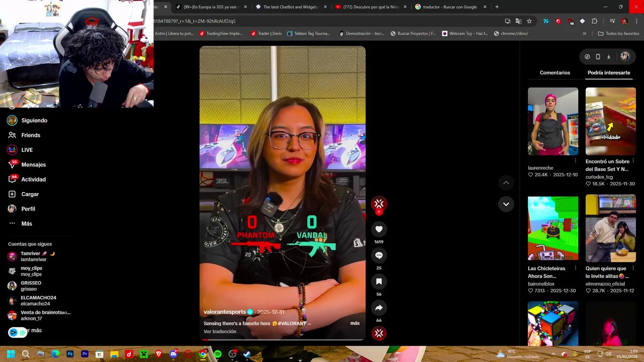Screen dimensions: 644x362
Task: Switch to the Nintendo YouTube tab
Action: [x=371, y=7]
